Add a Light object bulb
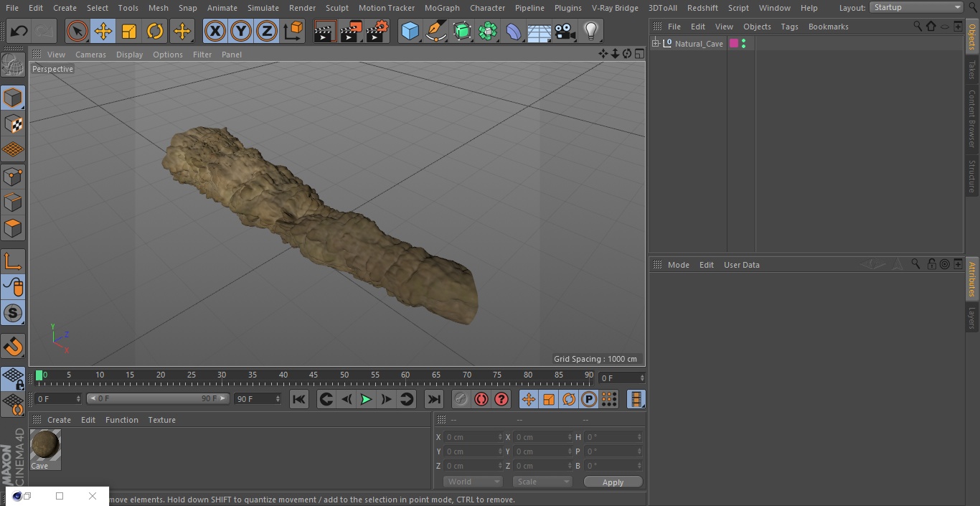Screen dimensions: 980x506 pos(591,32)
